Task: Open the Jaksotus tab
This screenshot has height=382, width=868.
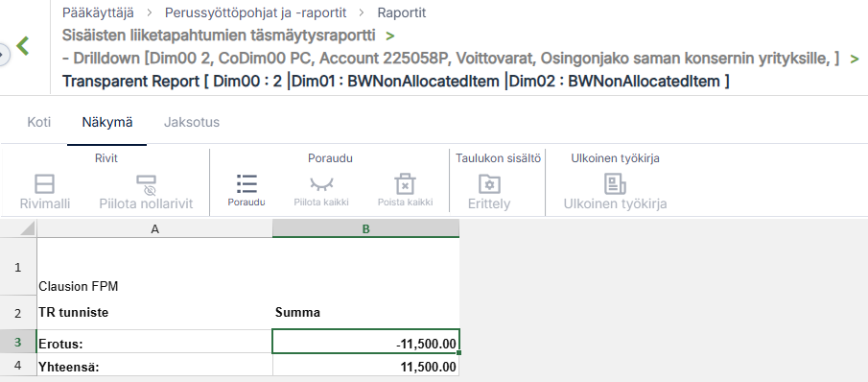Action: 192,122
